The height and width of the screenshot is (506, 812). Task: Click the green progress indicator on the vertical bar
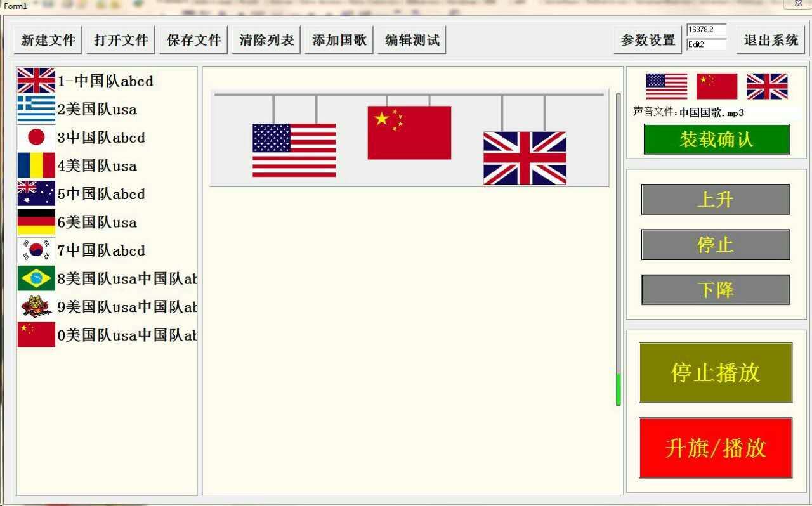[x=619, y=389]
